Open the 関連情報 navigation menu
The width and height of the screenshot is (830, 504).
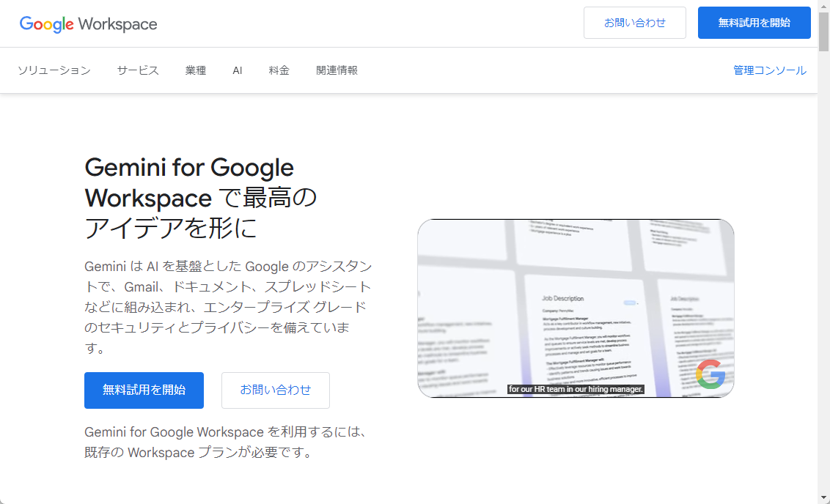click(x=337, y=70)
